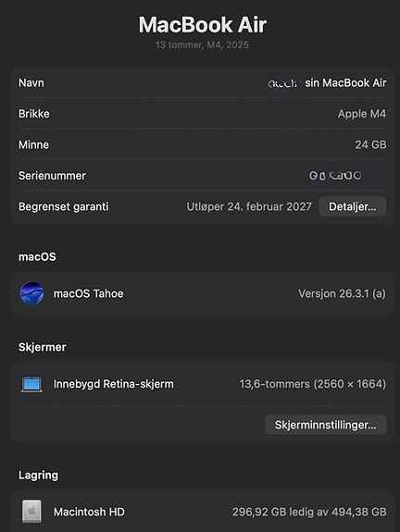
Task: Click the Serienummer value
Action: [x=335, y=176]
